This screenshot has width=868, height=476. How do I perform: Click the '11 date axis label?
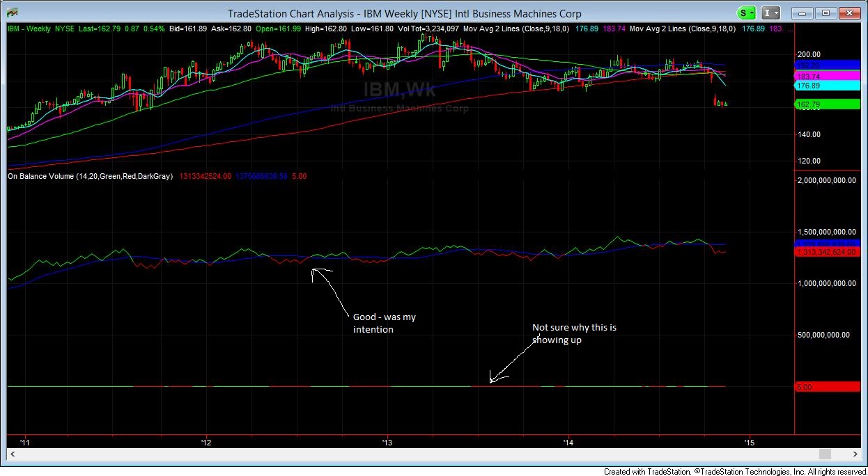25,442
